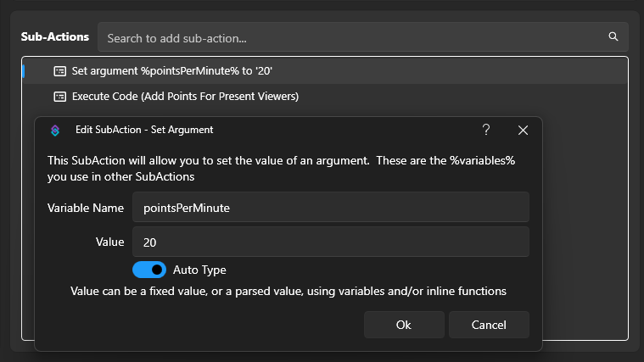Click the icon beside the Execute Code sub-action
Image resolution: width=644 pixels, height=362 pixels.
tap(59, 97)
